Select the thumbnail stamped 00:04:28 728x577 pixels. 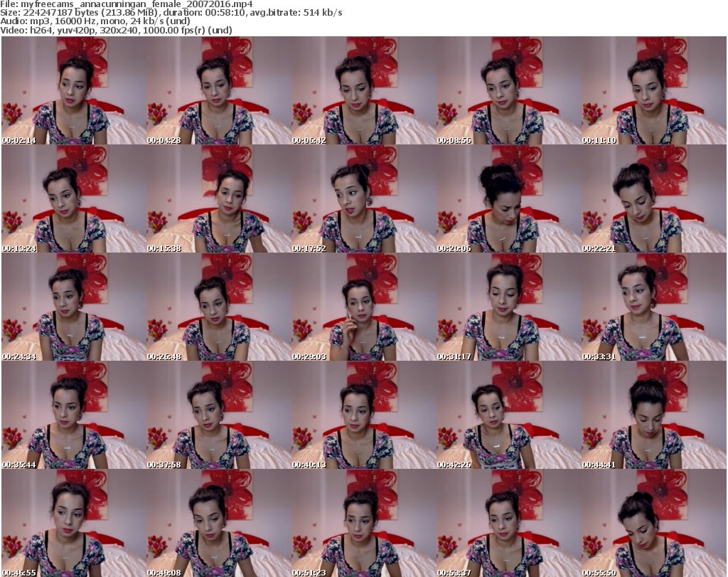point(219,90)
